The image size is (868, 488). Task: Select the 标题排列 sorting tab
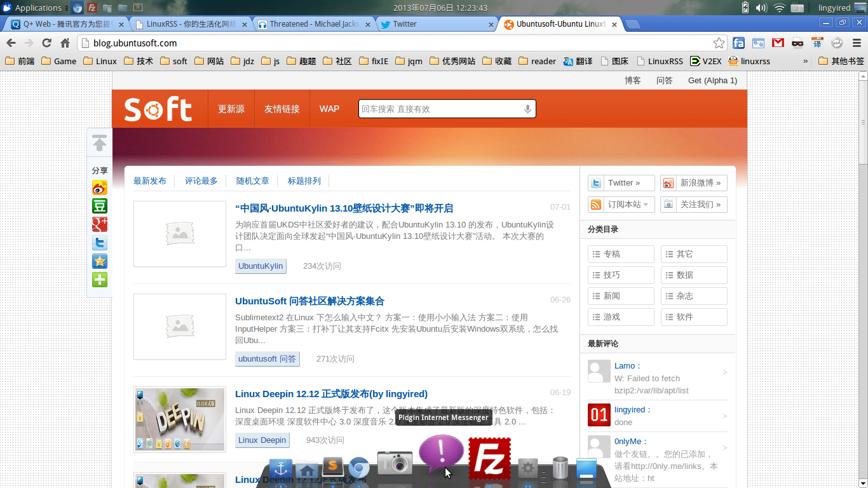pos(304,181)
